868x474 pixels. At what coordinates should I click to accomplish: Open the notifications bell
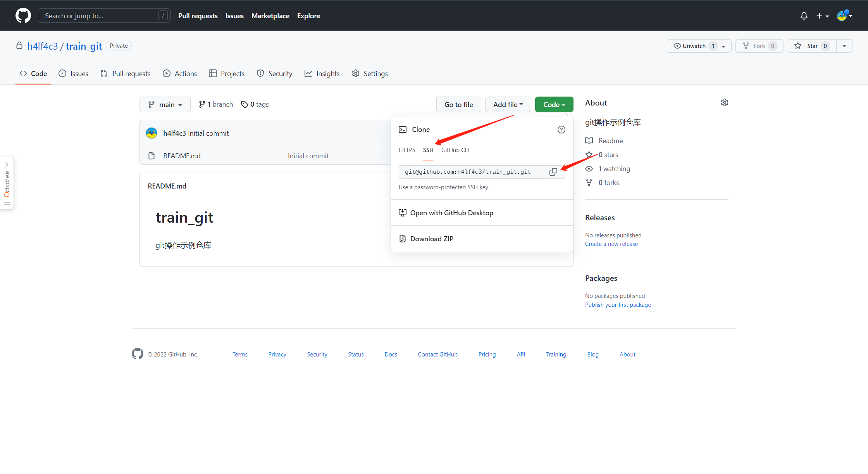(x=804, y=16)
